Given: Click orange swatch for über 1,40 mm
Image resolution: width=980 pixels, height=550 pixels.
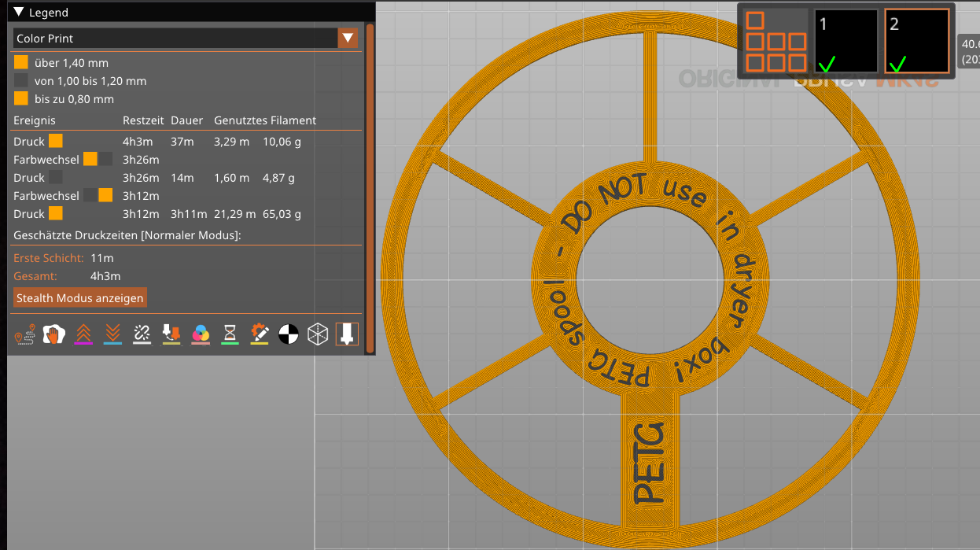Looking at the screenshot, I should point(21,62).
